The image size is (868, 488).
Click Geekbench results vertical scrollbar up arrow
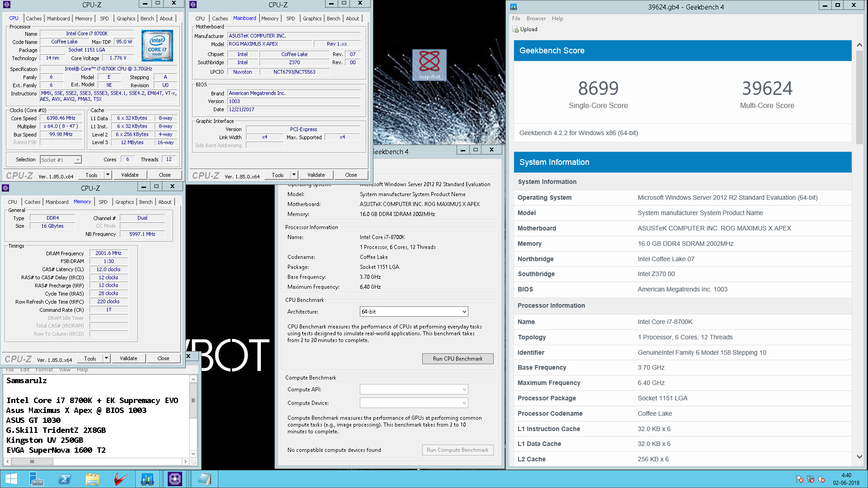pyautogui.click(x=859, y=45)
